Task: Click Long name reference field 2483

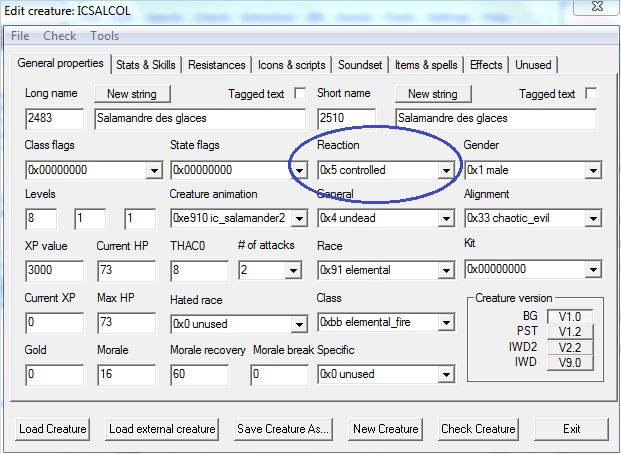Action: tap(54, 118)
